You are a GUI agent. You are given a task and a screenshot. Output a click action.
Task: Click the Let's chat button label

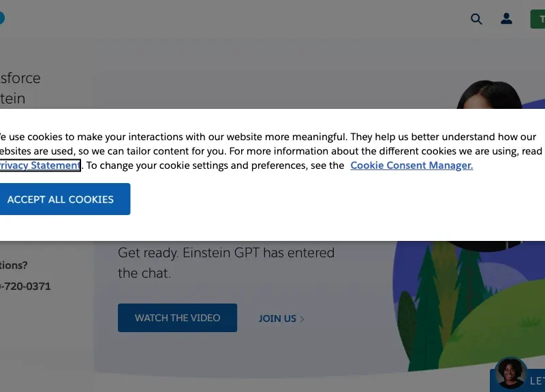[538, 381]
